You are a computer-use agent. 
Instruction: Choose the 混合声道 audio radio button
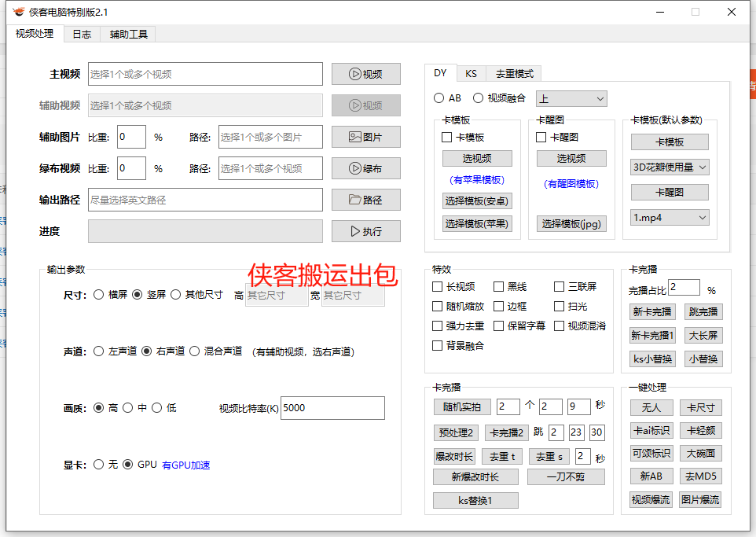(195, 351)
